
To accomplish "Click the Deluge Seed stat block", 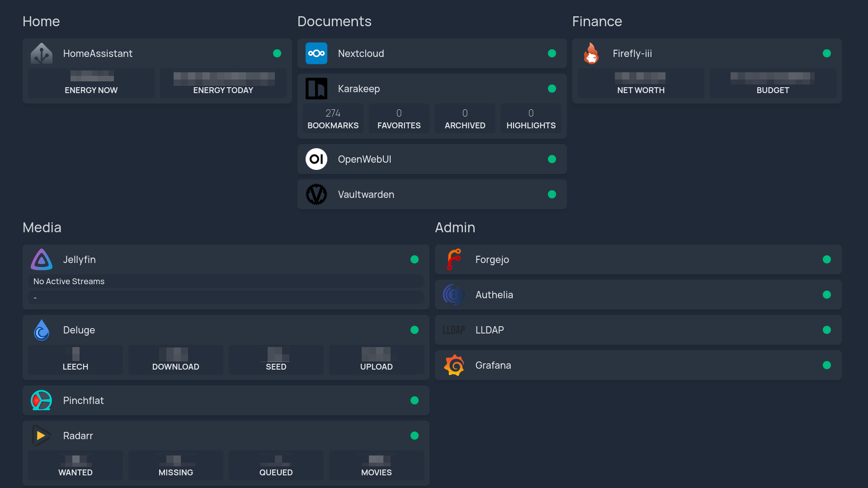I will tap(276, 360).
